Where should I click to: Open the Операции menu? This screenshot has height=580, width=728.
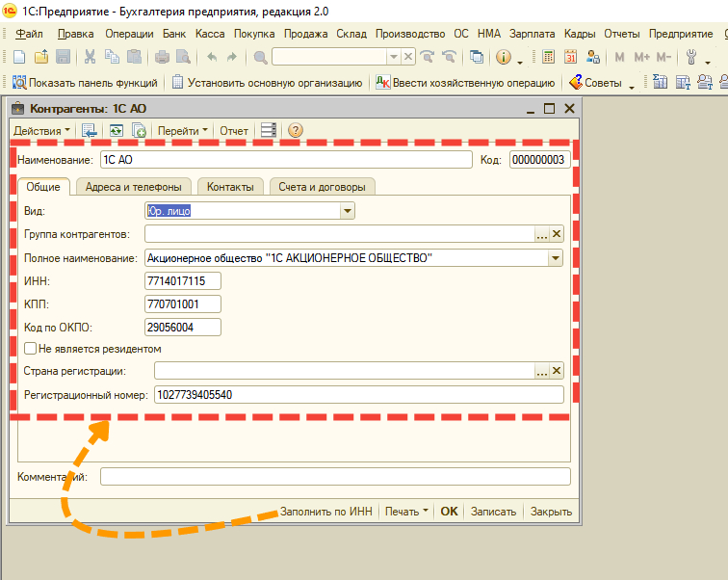(x=129, y=34)
